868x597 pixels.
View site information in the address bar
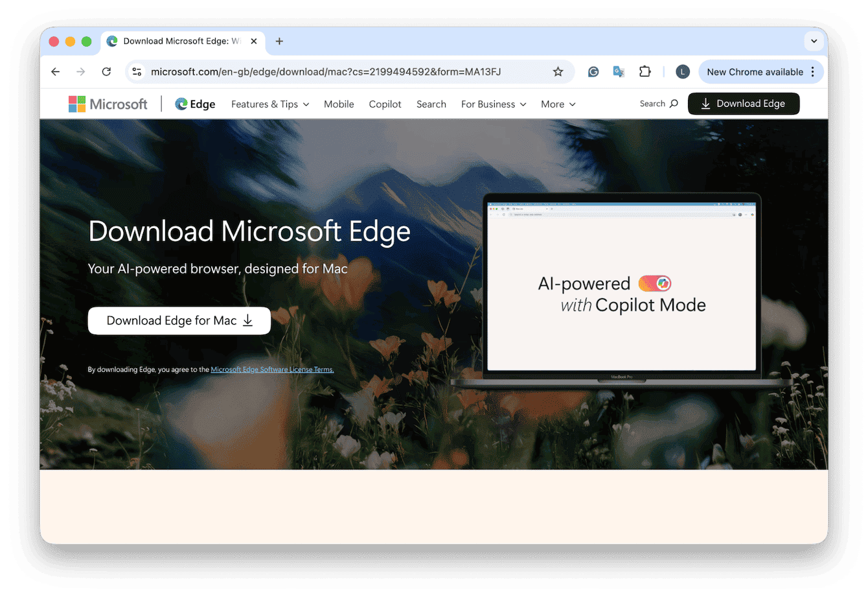tap(137, 72)
